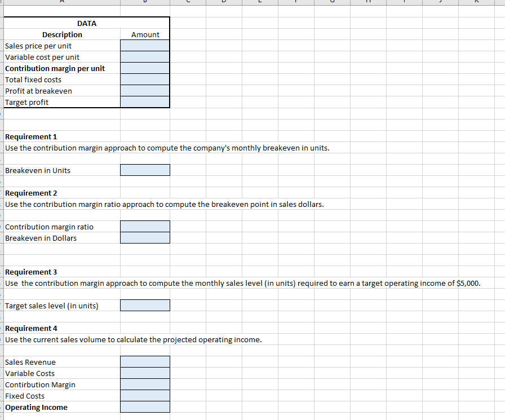Click the Target sales level input box
The width and height of the screenshot is (505, 420).
tap(145, 305)
